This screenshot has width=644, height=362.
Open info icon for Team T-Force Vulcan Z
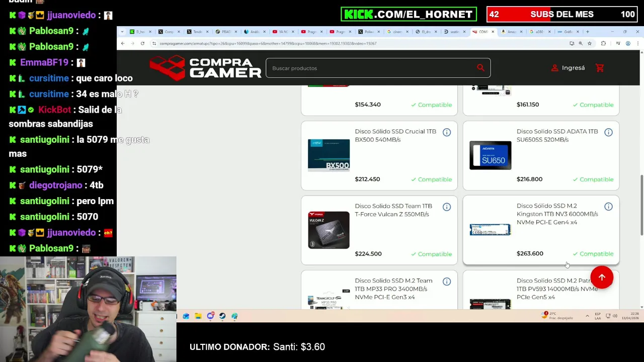tap(447, 207)
